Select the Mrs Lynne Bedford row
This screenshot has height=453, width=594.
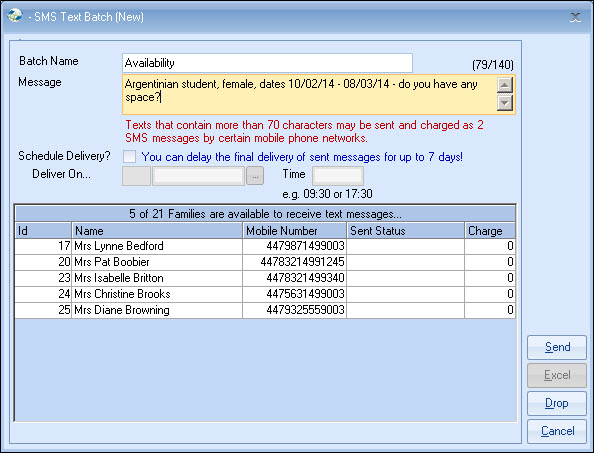point(265,246)
